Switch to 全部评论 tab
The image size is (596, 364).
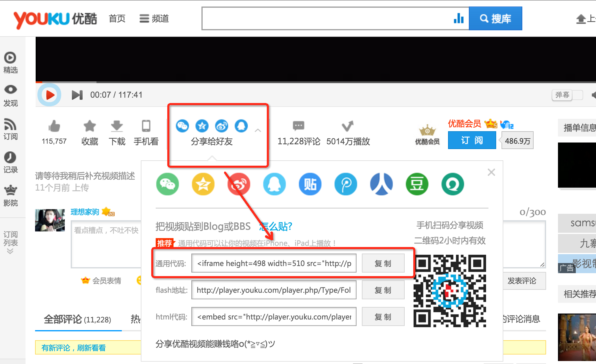pyautogui.click(x=78, y=319)
